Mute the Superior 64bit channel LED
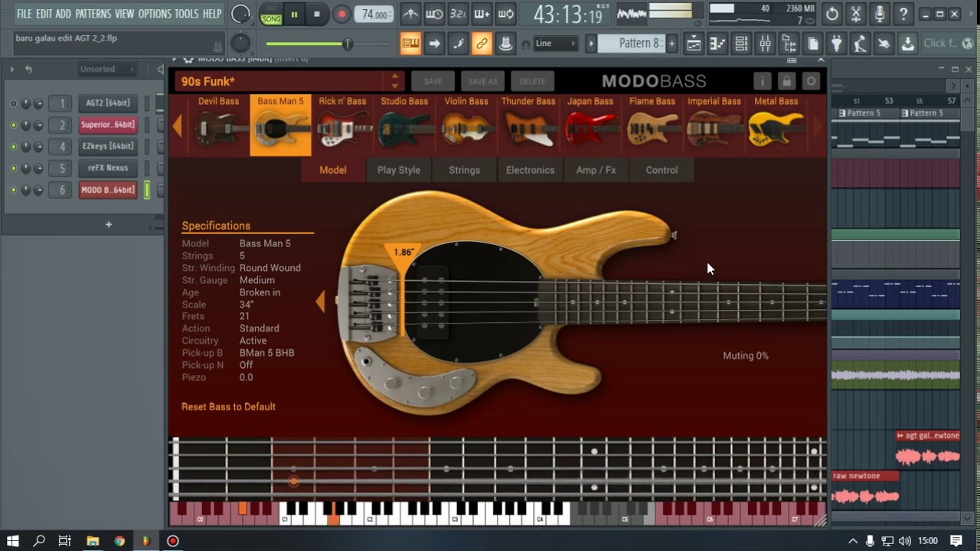 pyautogui.click(x=13, y=125)
